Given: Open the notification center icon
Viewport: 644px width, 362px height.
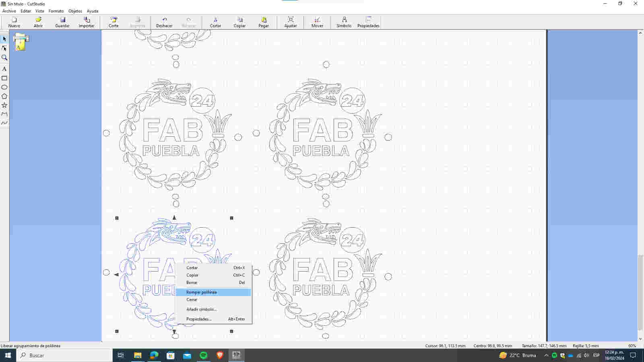Looking at the screenshot, I should (633, 355).
